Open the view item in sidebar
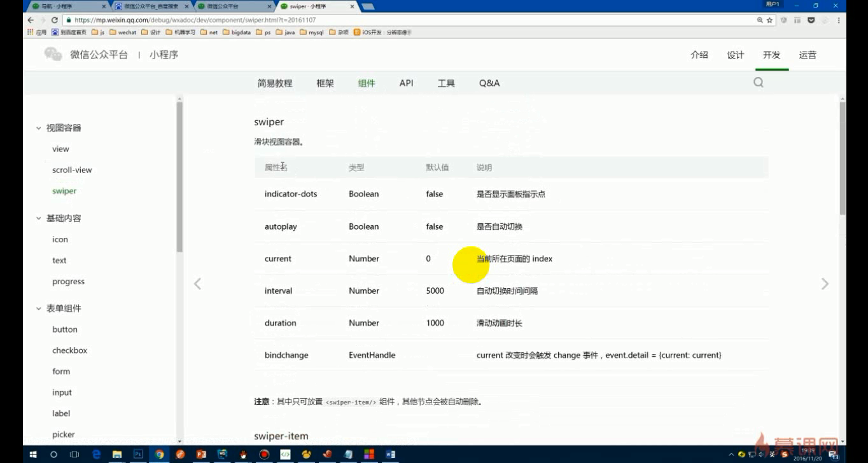 tap(60, 149)
